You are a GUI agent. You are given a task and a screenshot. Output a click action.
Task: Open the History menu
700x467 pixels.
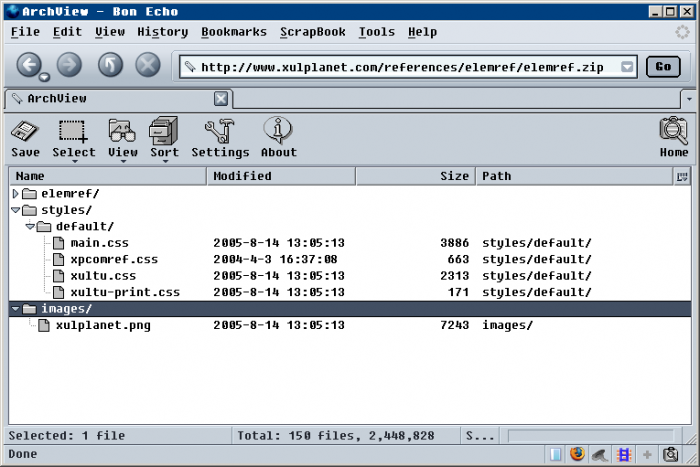[x=162, y=32]
